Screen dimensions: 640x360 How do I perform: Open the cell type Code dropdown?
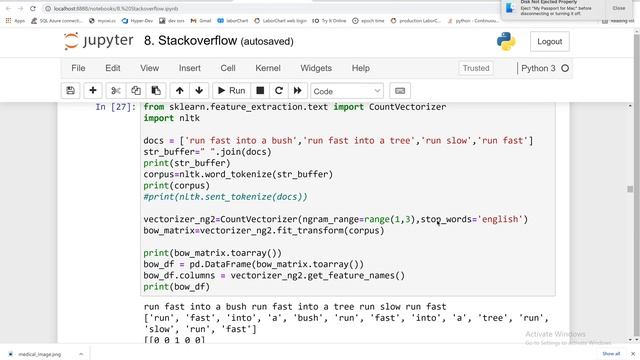[347, 91]
